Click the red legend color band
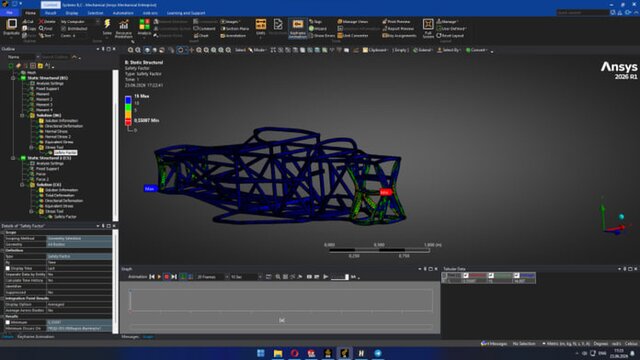 pos(128,121)
